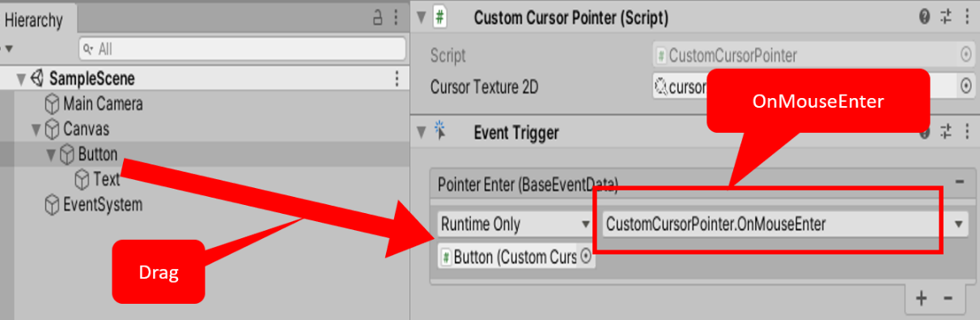Click object picker for Script field
Screen dimensions: 980x320
(x=965, y=55)
